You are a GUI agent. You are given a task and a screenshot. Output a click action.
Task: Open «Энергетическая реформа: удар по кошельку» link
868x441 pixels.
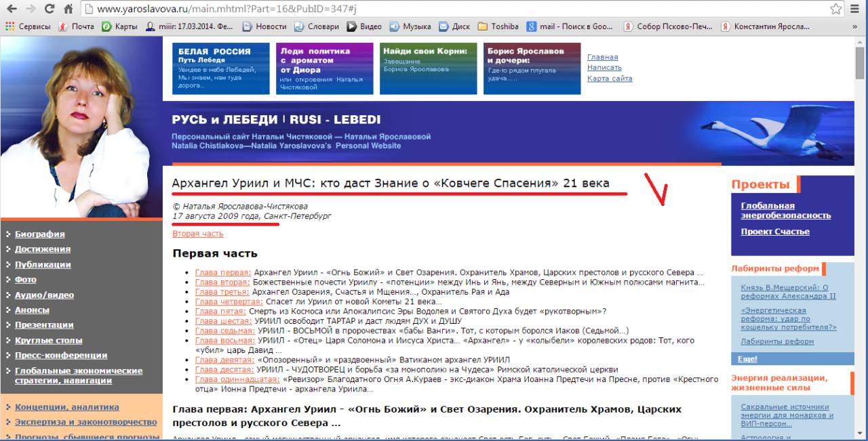pos(789,319)
